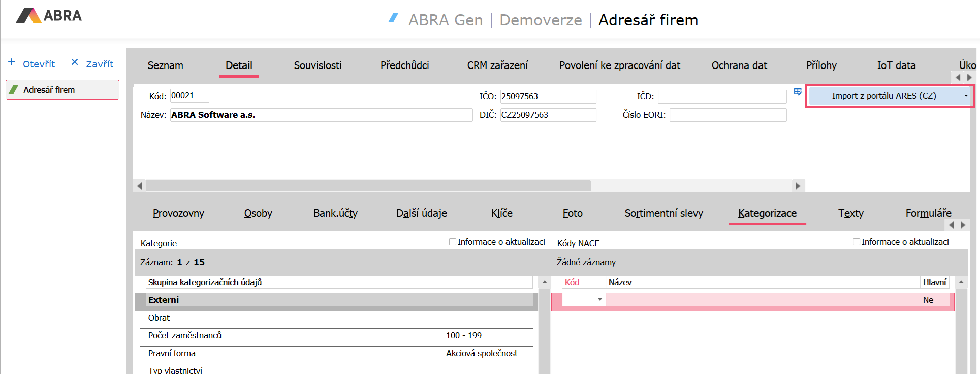Click into the Název company name field

[321, 115]
